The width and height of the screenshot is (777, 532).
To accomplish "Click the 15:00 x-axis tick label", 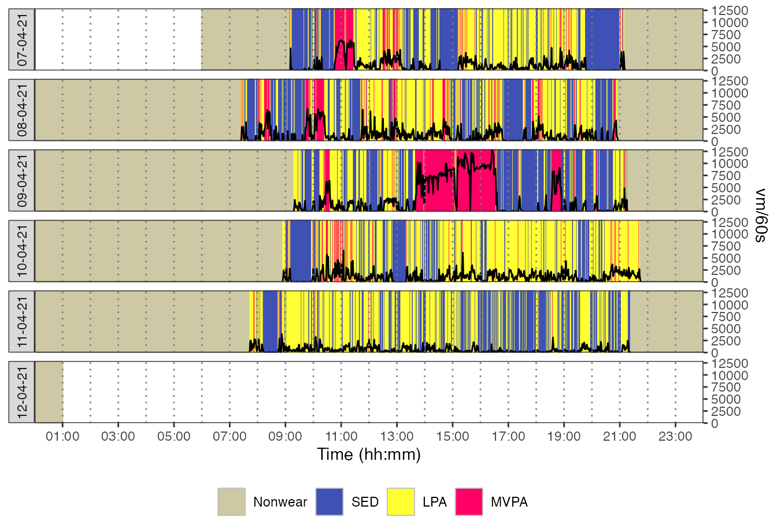I will [452, 436].
